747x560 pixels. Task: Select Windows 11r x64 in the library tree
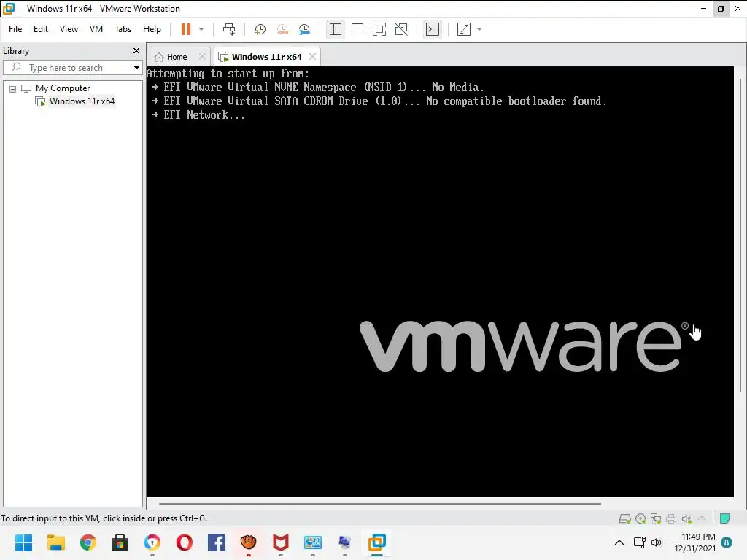click(x=82, y=101)
